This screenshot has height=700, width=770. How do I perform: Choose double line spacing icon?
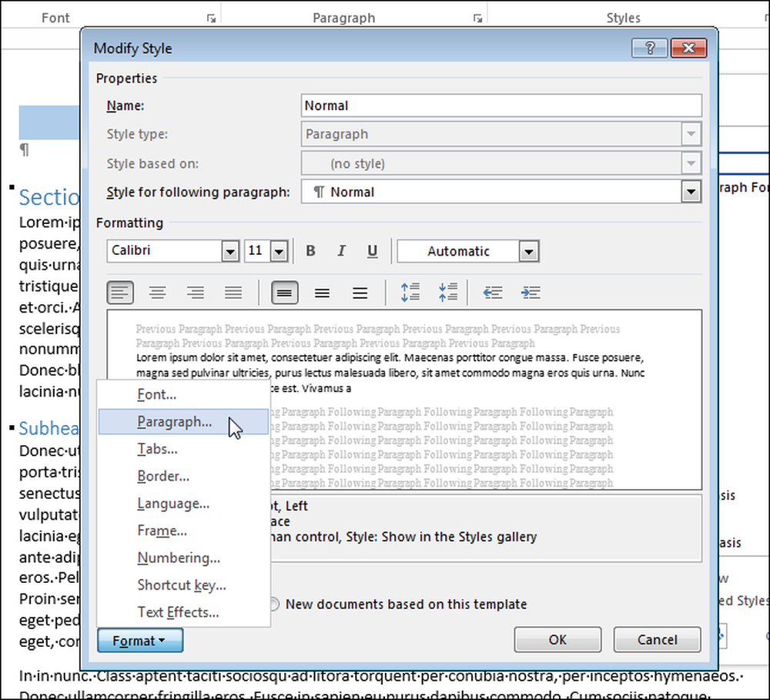point(360,293)
